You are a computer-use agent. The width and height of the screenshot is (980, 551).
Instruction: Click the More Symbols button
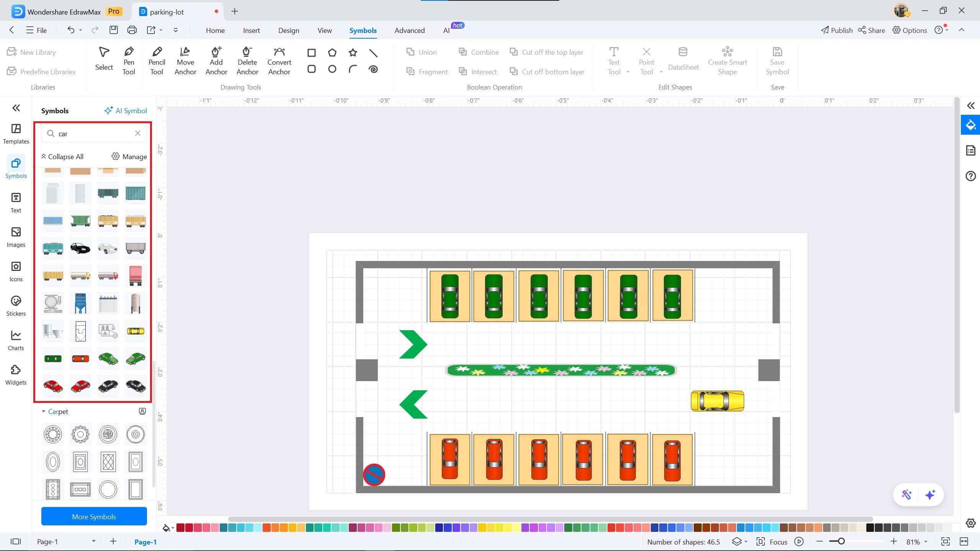[x=94, y=517]
